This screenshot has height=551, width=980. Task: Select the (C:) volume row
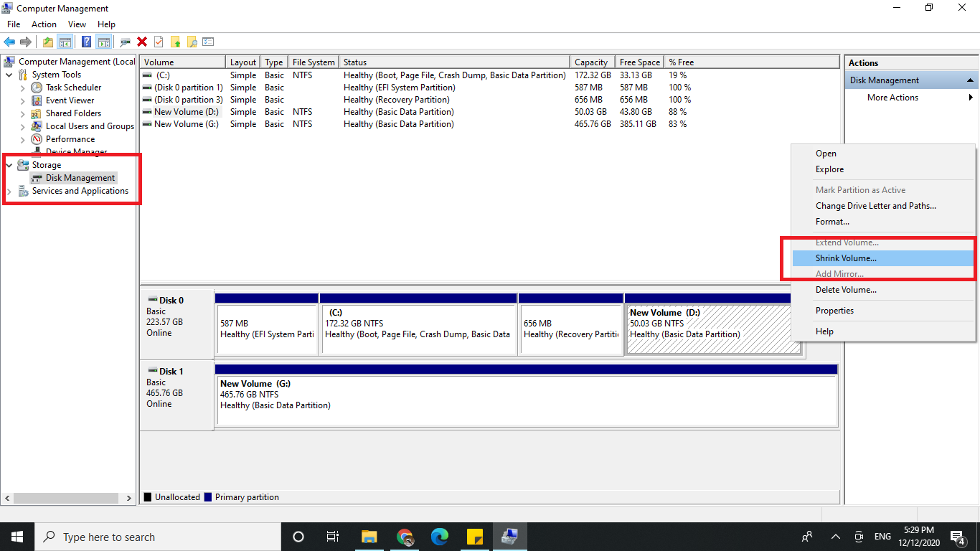[x=489, y=75]
